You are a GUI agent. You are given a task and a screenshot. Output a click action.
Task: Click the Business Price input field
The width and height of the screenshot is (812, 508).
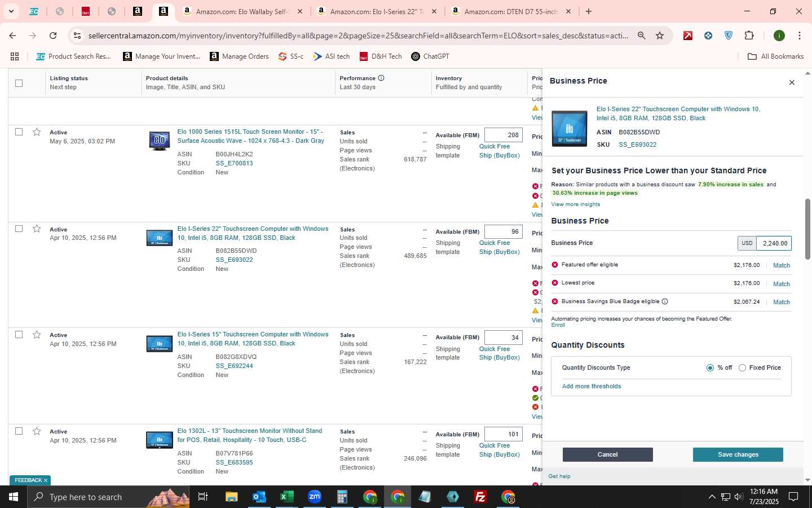pos(774,243)
